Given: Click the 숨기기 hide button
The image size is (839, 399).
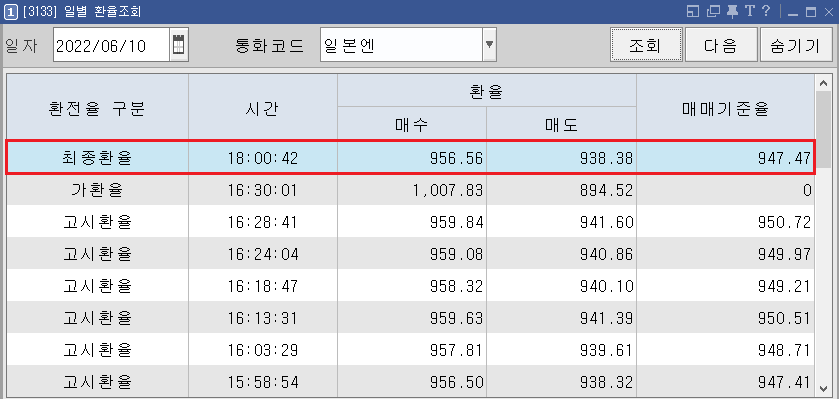Looking at the screenshot, I should pos(796,45).
